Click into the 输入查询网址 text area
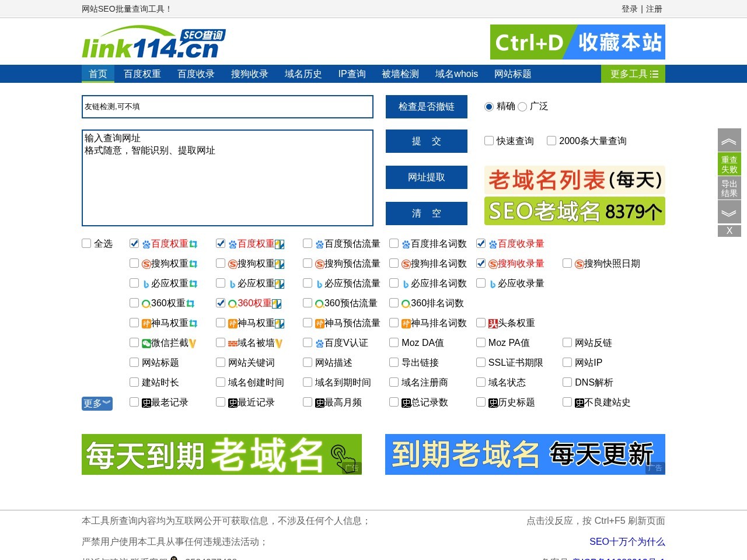 point(228,178)
